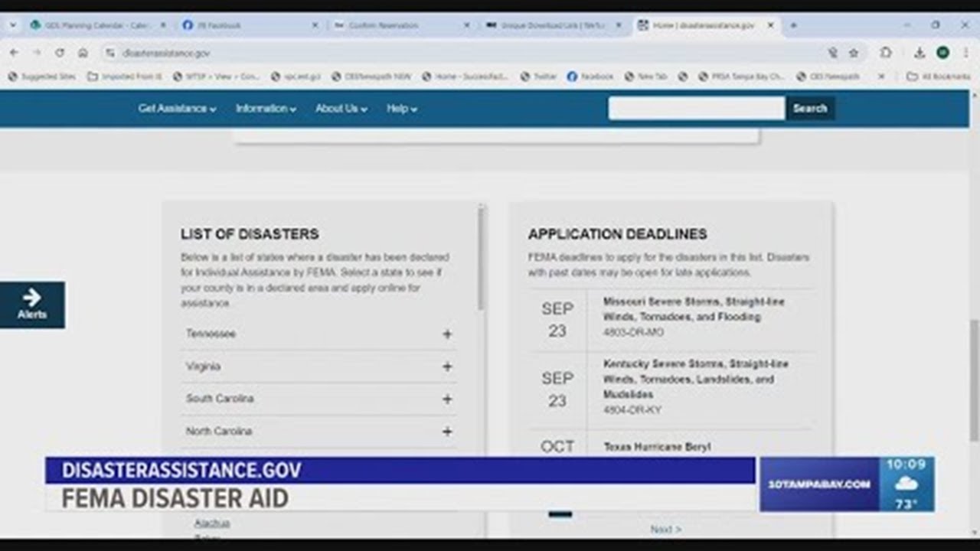Click the Alachua county link
The height and width of the screenshot is (551, 980).
[x=212, y=523]
